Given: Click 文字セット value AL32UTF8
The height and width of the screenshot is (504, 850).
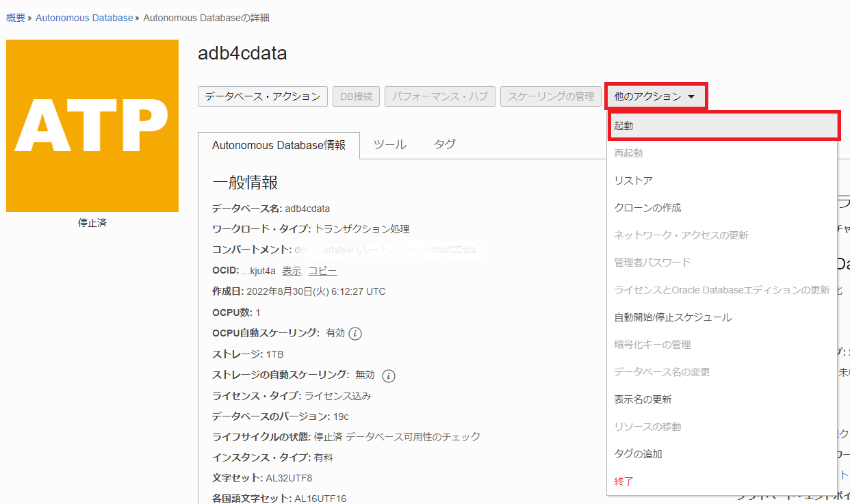Looking at the screenshot, I should tap(289, 478).
